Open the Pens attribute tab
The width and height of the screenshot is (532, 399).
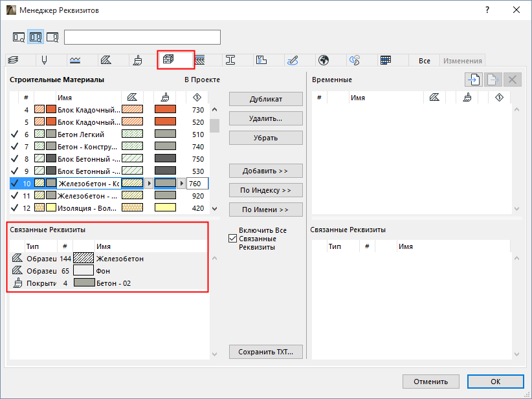44,60
